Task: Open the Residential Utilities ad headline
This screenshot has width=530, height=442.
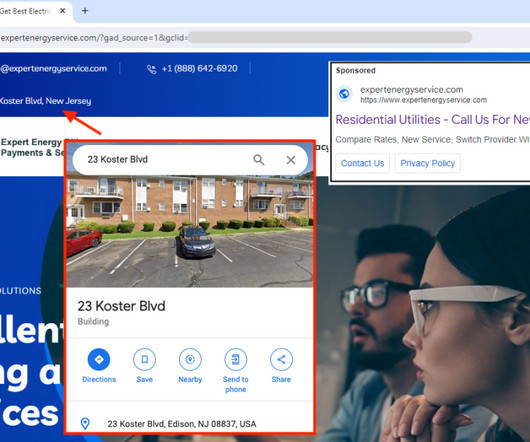Action: tap(432, 120)
